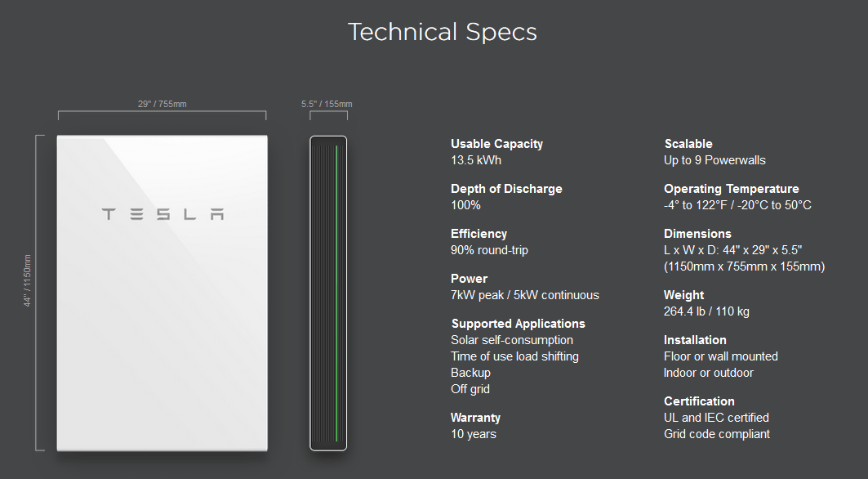Click the Supported Applications heading
Image resolution: width=868 pixels, height=479 pixels.
tap(519, 323)
